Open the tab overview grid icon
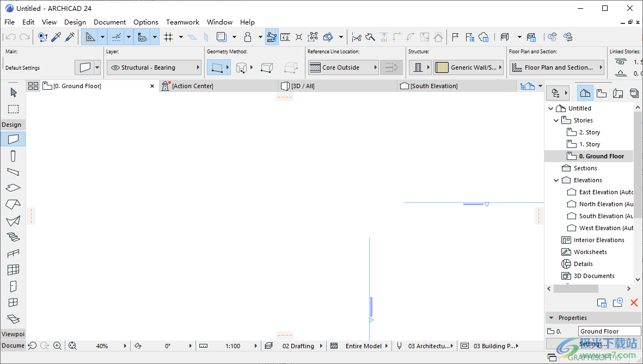The image size is (643, 364). point(33,86)
